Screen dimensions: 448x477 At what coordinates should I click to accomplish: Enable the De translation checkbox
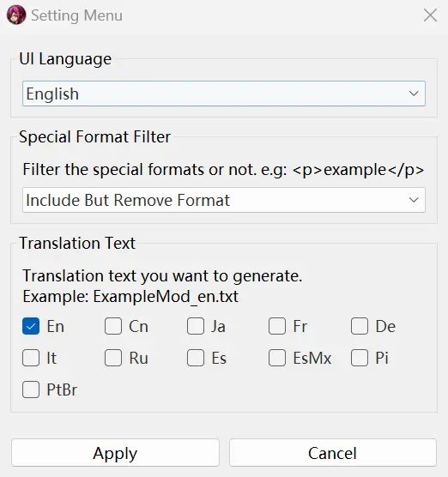360,326
